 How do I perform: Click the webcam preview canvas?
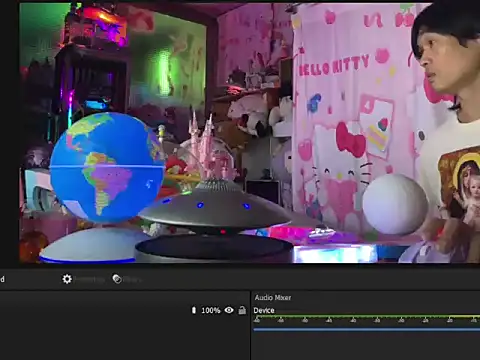click(250, 133)
